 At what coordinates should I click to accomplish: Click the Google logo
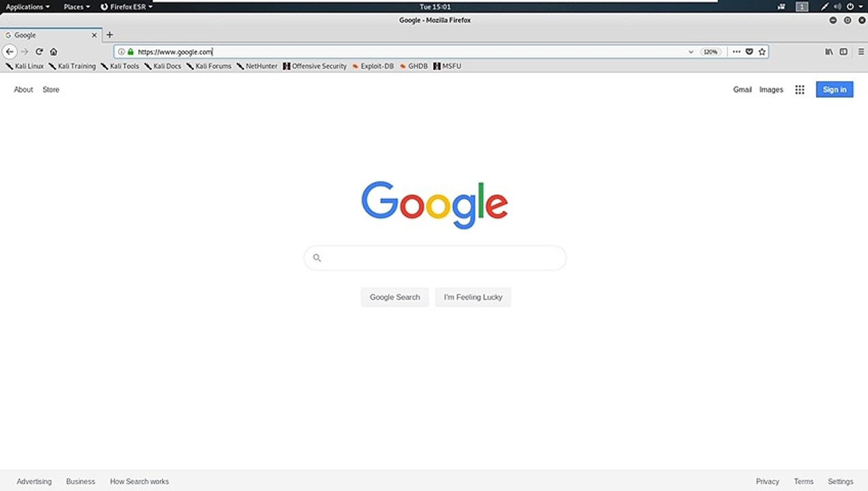(x=435, y=205)
